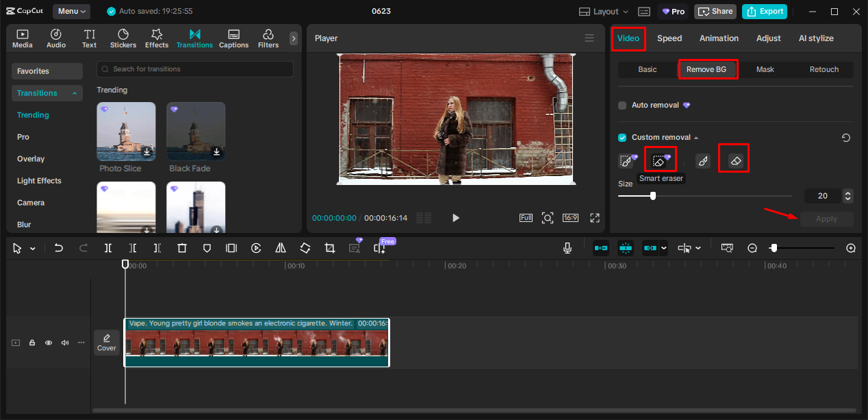Open the Animation tab
This screenshot has height=420, width=868.
(x=718, y=38)
